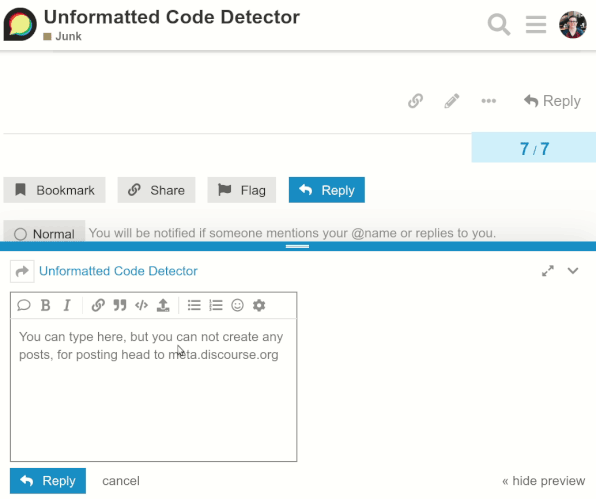Open the hamburger menu icon
This screenshot has height=499, width=596.
536,24
